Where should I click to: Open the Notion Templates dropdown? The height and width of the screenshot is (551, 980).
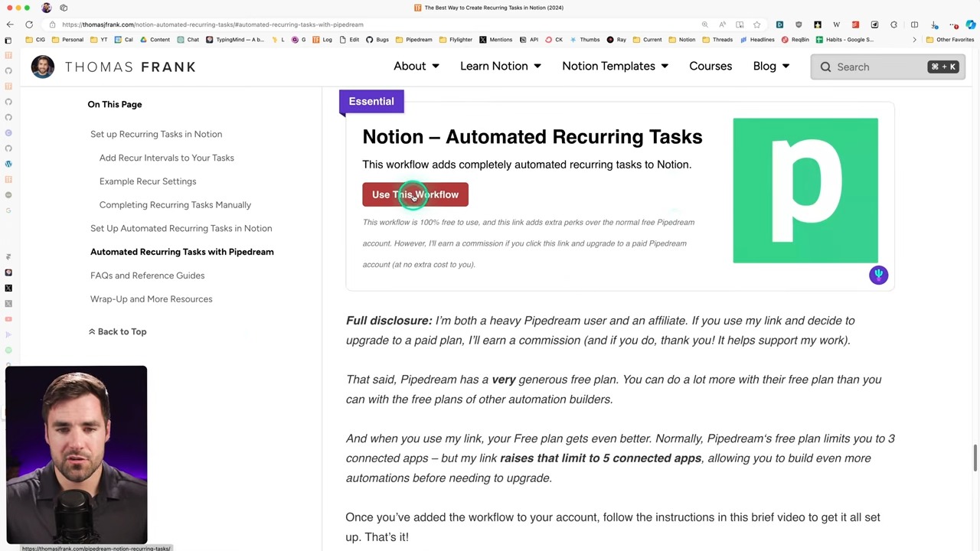click(615, 67)
